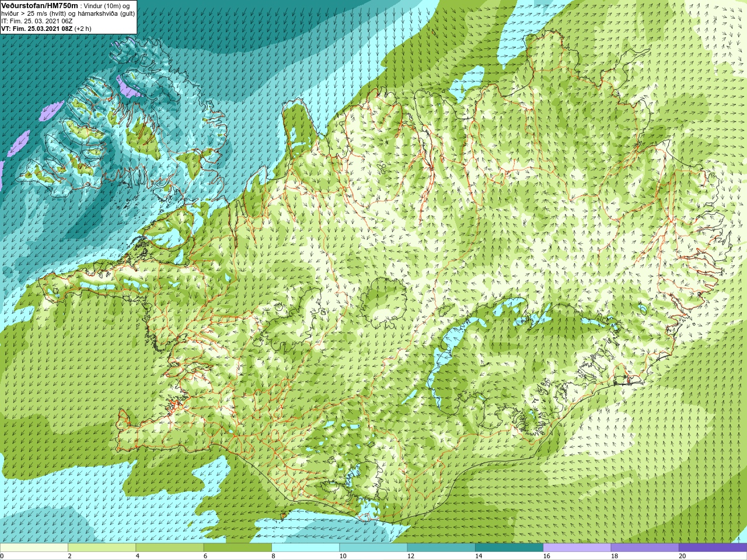This screenshot has height=560, width=747.
Task: Click the legend tick label '4'
Action: [x=137, y=556]
